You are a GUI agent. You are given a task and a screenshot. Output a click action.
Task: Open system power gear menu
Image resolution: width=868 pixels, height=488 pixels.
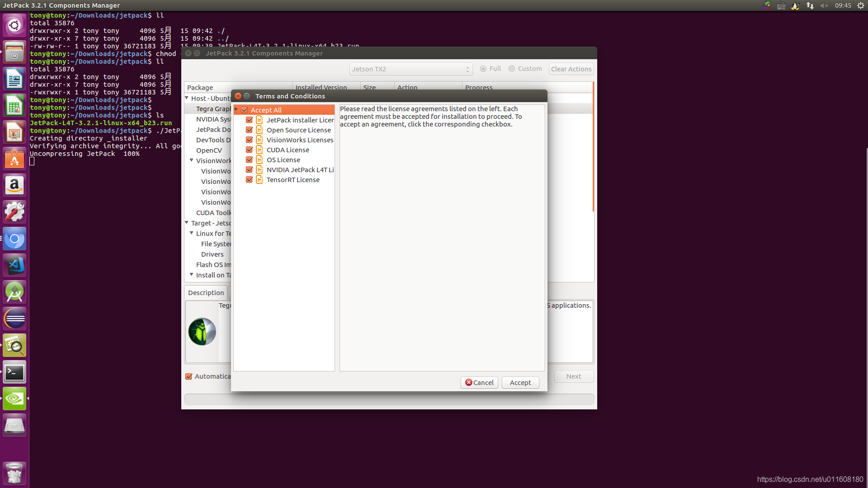coord(860,5)
